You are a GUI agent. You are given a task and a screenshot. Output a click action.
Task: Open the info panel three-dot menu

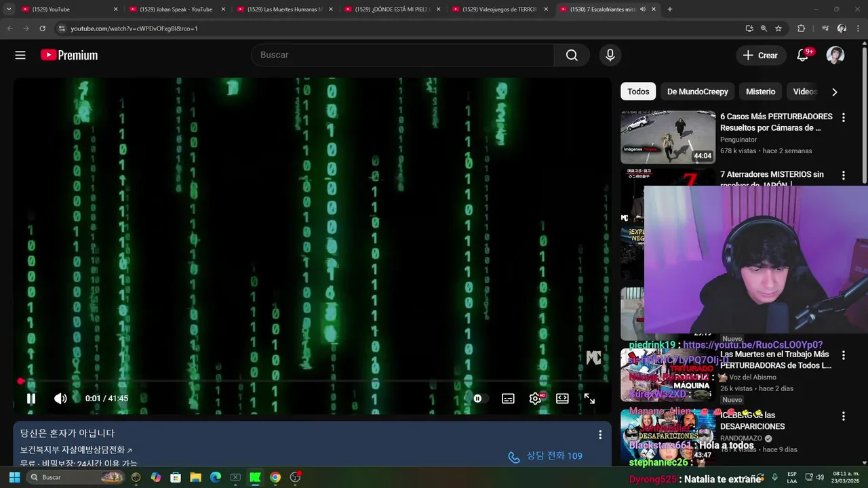(600, 435)
